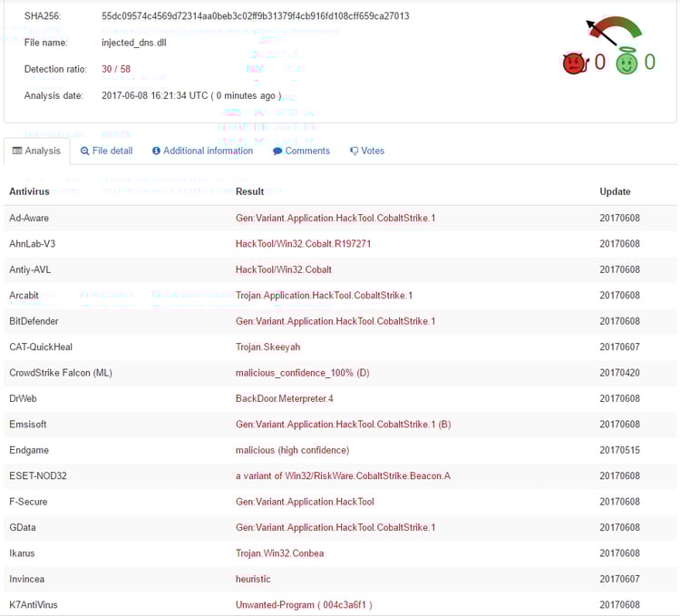Click the Result column header
This screenshot has height=616, width=680.
pyautogui.click(x=249, y=191)
